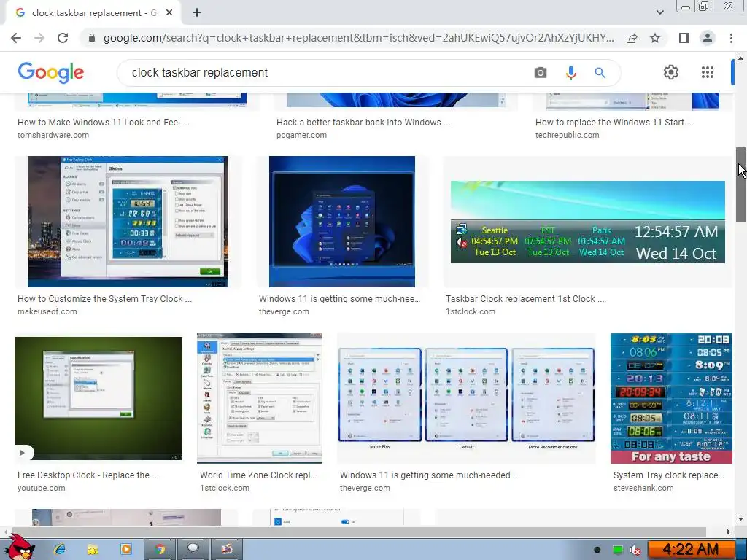
Task: Open the For any taste clocks thumbnail
Action: tap(671, 398)
